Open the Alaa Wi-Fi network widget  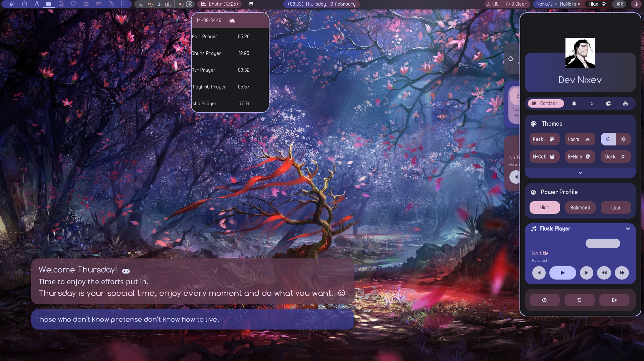point(597,4)
